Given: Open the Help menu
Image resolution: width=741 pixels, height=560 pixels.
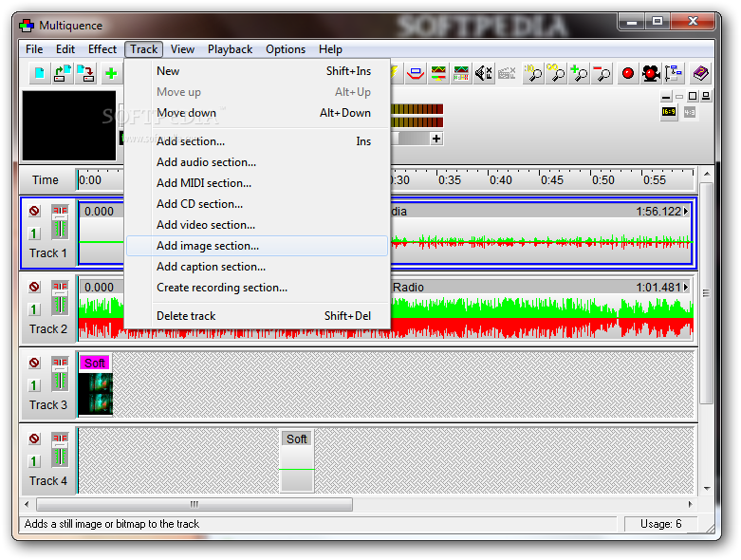Looking at the screenshot, I should (330, 49).
